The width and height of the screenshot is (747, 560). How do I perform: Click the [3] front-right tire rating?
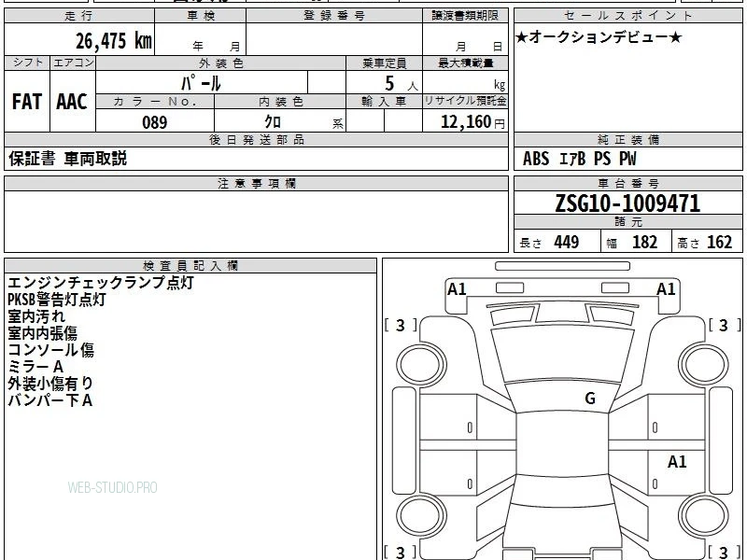(725, 326)
